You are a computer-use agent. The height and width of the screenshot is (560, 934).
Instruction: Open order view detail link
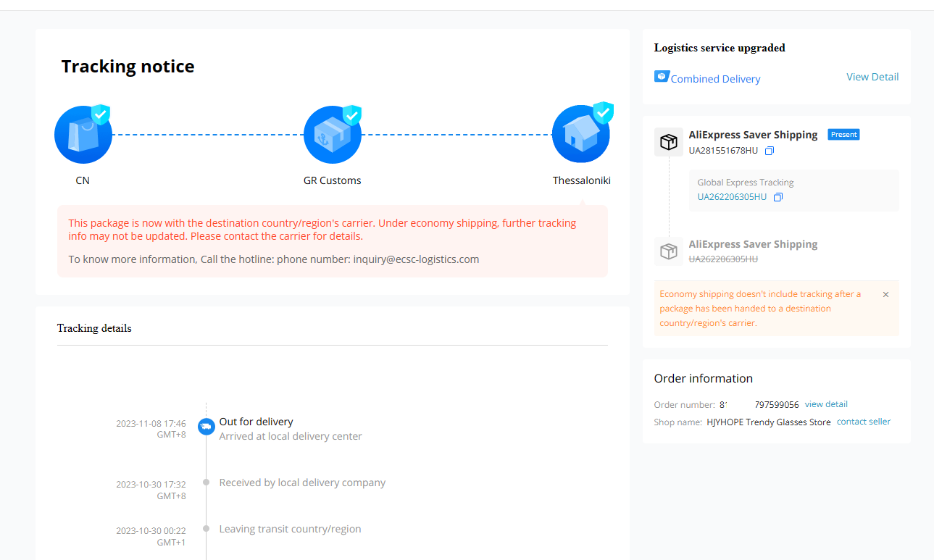(826, 404)
